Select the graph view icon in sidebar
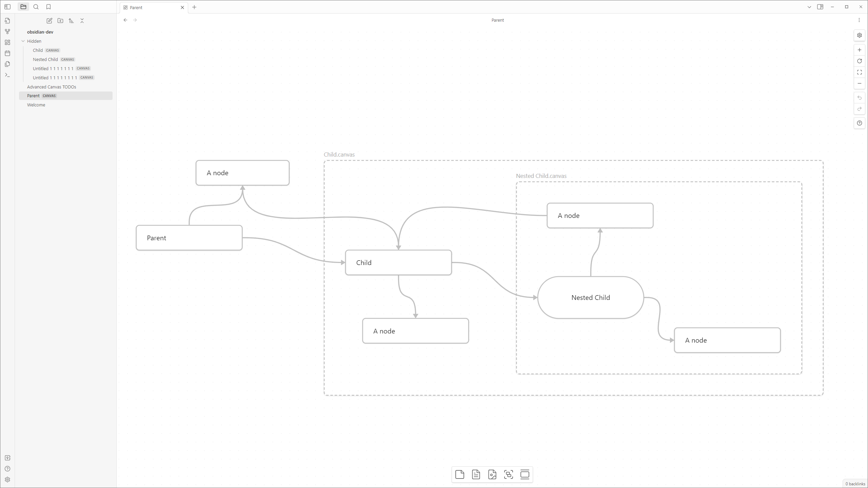Screen dimensions: 868x488 8,31
